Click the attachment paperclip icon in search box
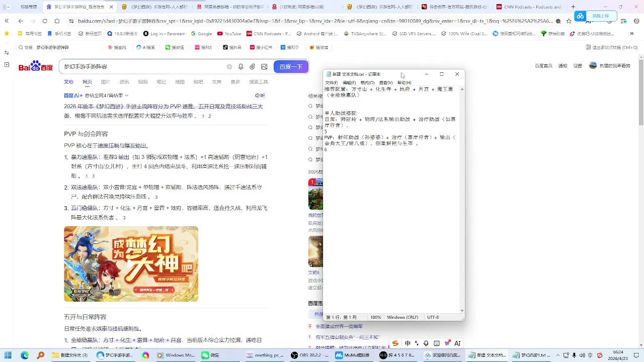 [x=253, y=66]
